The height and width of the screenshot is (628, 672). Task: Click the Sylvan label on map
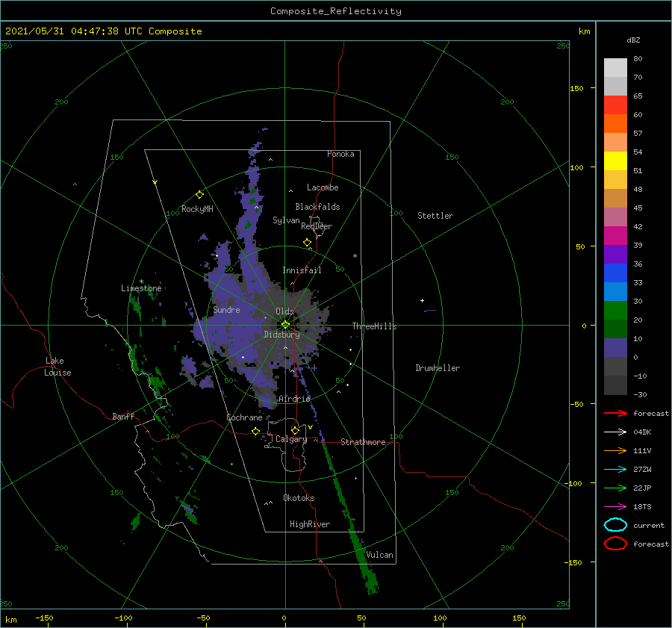pos(286,220)
